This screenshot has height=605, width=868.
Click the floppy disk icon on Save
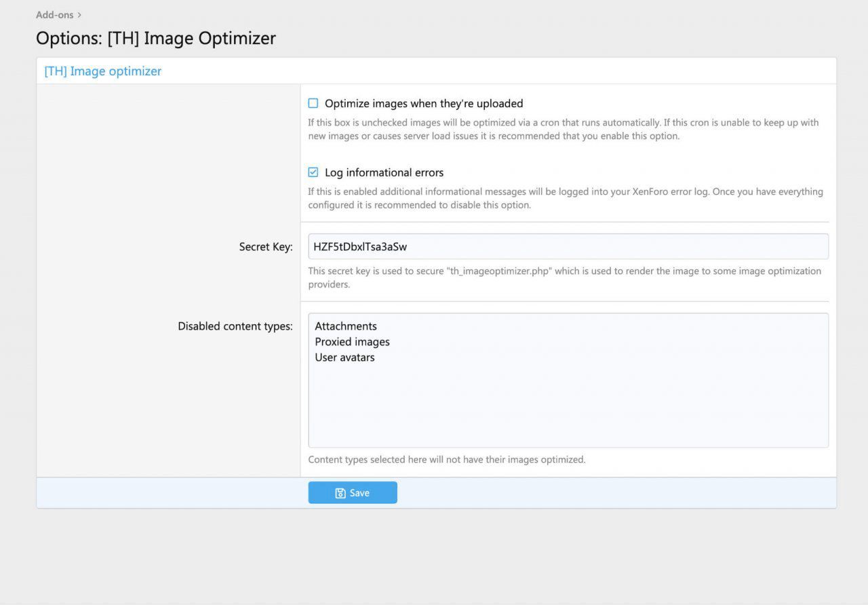pyautogui.click(x=340, y=493)
